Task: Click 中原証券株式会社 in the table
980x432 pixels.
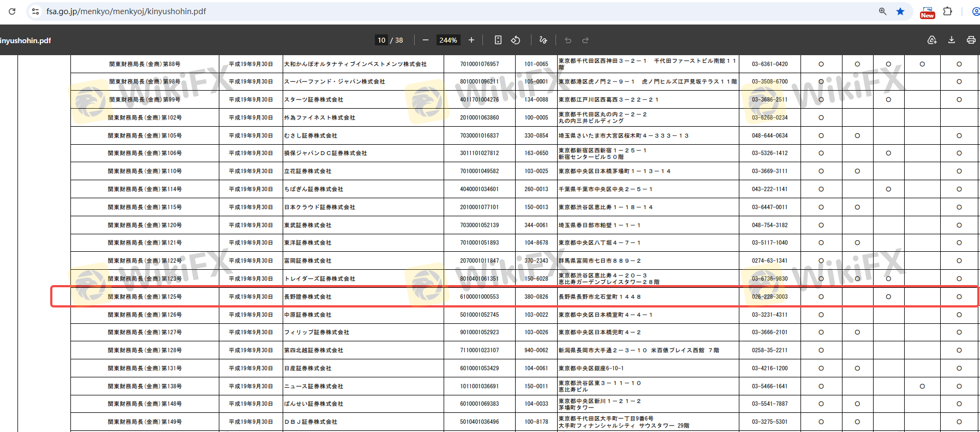Action: point(308,315)
